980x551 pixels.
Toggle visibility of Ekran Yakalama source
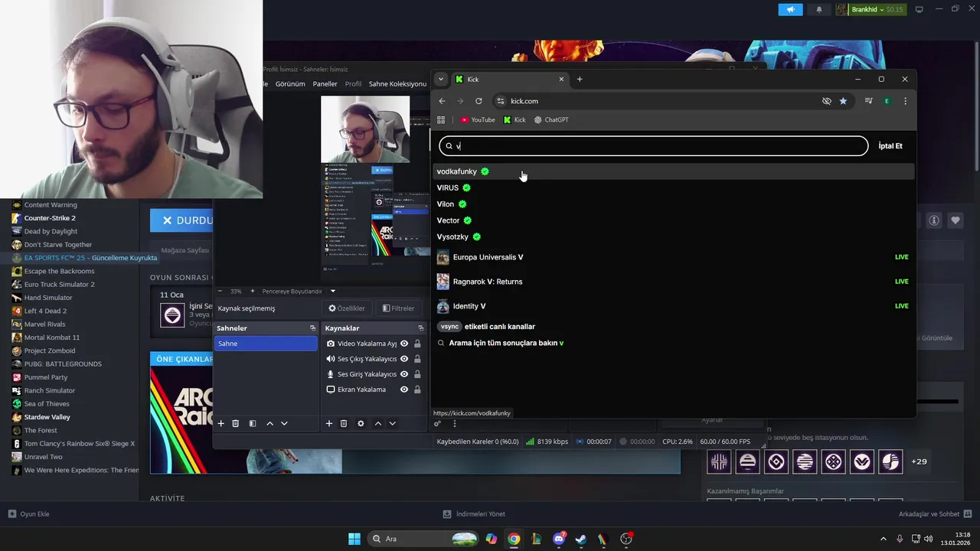click(x=404, y=390)
